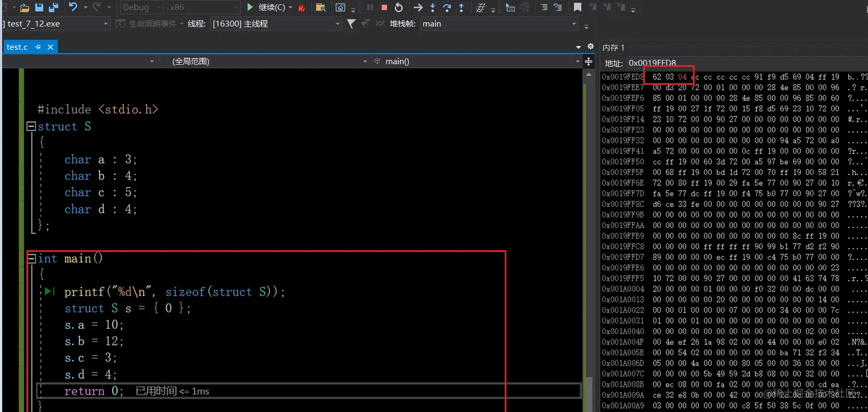The image size is (868, 412).
Task: Click the #include <stdio.h> line
Action: (98, 110)
